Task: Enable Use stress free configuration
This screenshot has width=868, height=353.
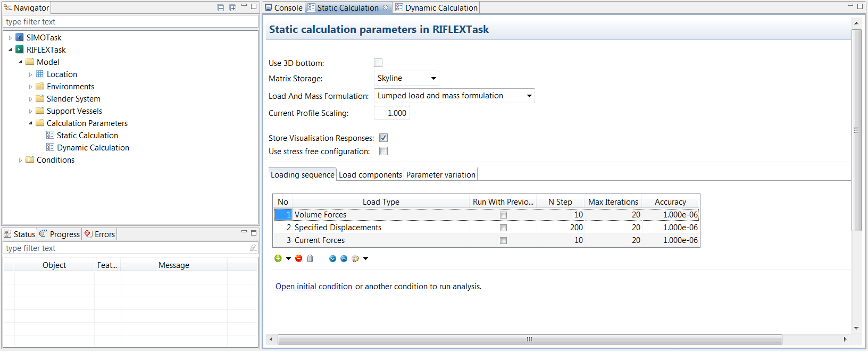Action: (383, 152)
